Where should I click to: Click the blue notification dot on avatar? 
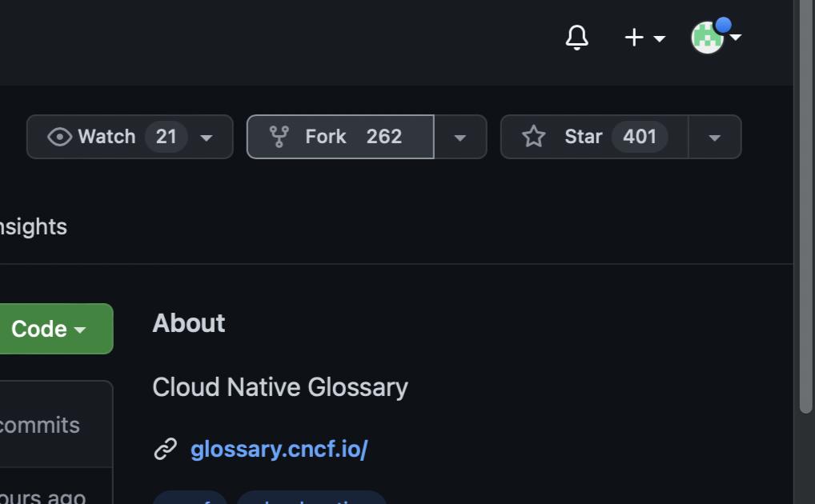coord(723,25)
